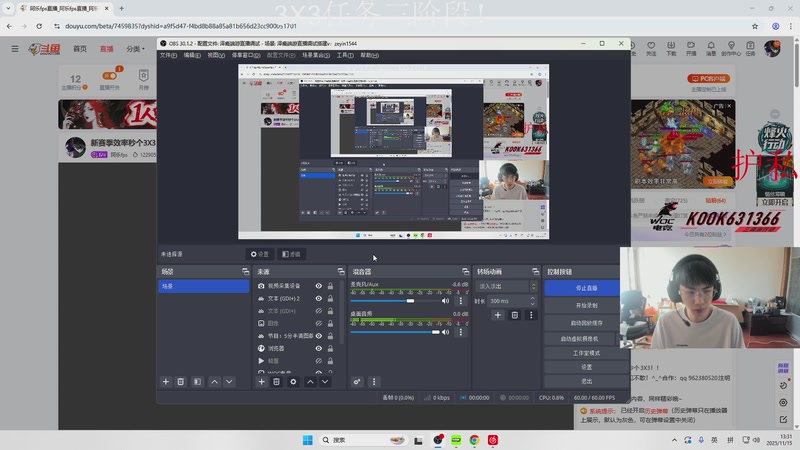800x450 pixels.
Task: Open source properties gear in 来源 panel
Action: tap(293, 382)
